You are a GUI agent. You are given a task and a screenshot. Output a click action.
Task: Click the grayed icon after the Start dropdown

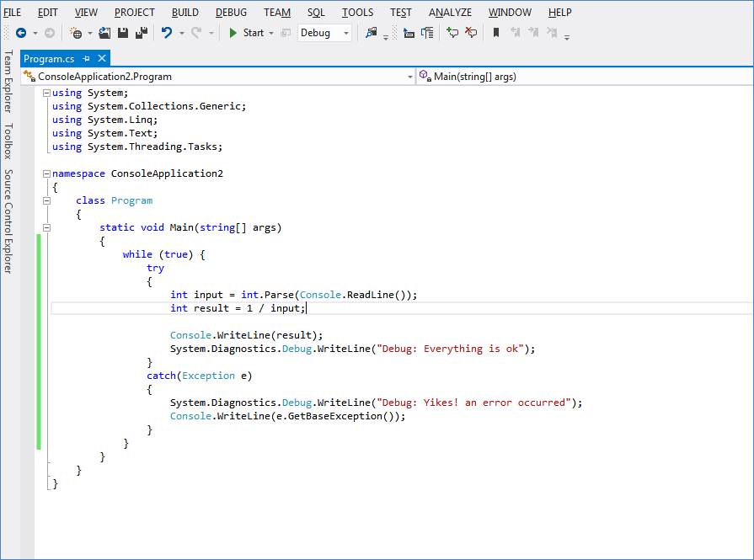286,33
